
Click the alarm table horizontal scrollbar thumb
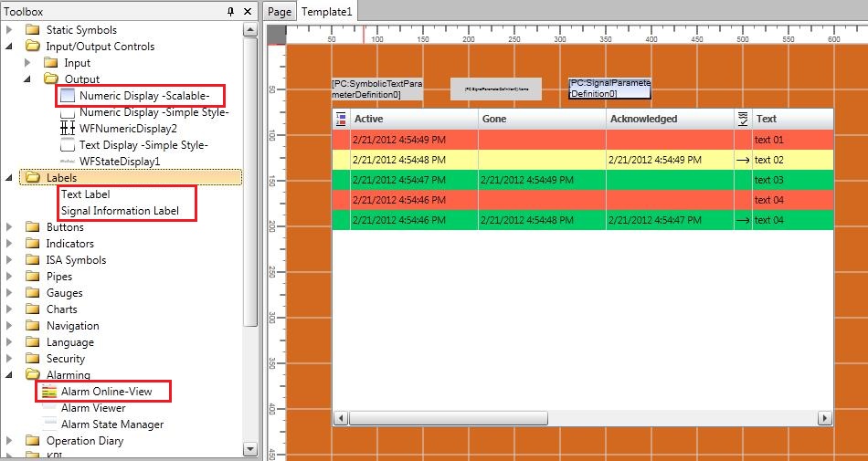[x=448, y=418]
